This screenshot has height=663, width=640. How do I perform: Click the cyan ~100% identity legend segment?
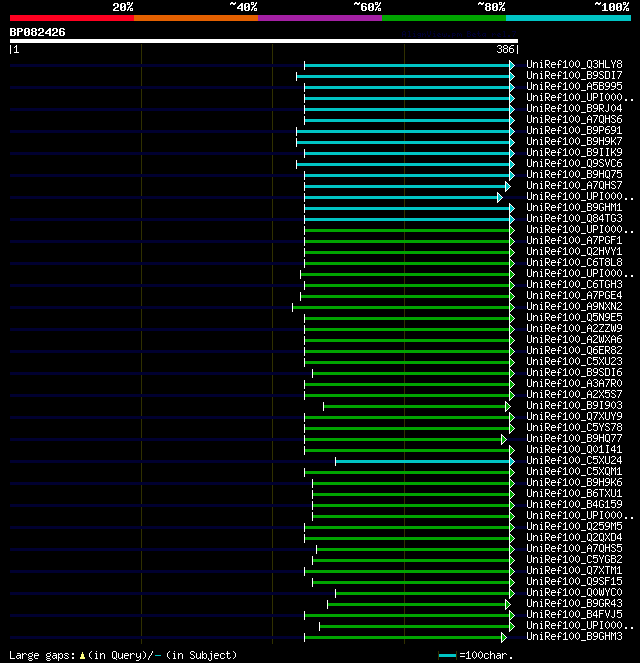click(x=569, y=18)
